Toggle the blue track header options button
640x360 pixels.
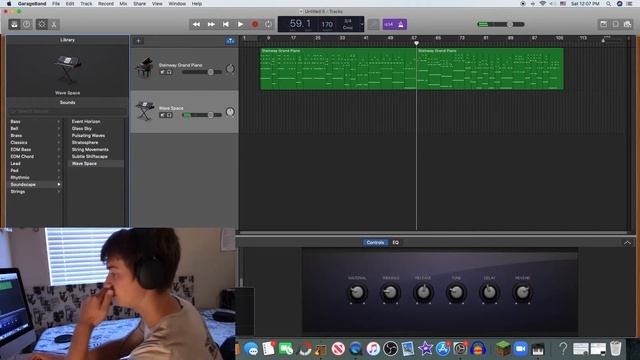tap(230, 41)
